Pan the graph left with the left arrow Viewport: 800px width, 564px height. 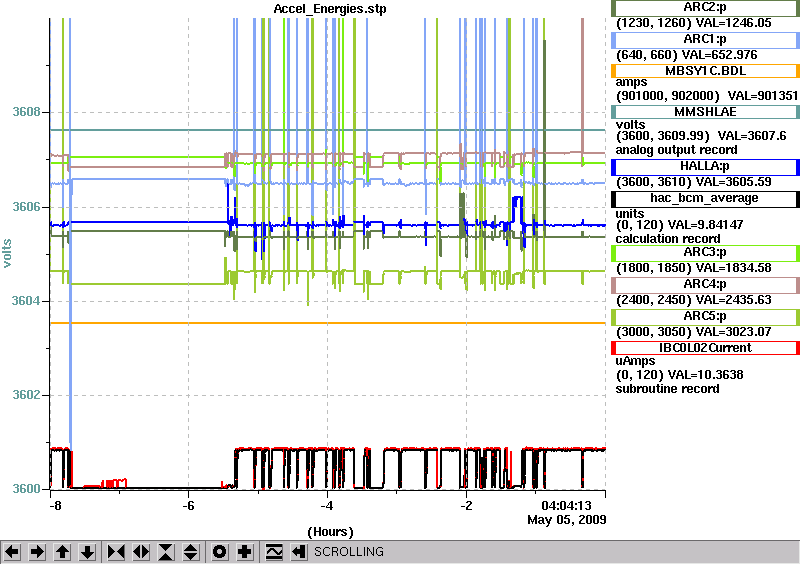tap(12, 552)
